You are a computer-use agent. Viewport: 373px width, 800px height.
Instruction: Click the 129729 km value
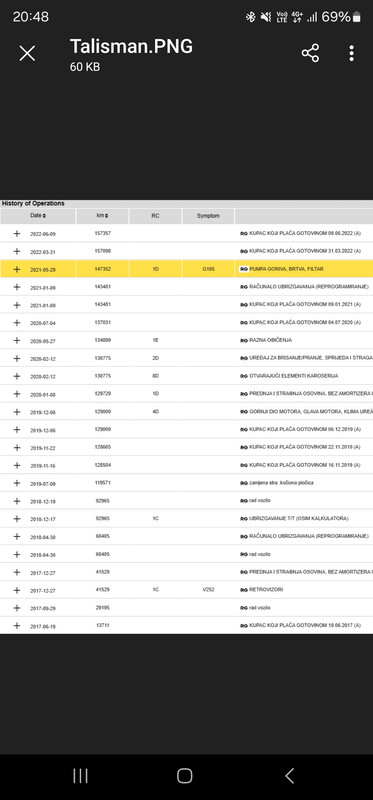[x=103, y=394]
